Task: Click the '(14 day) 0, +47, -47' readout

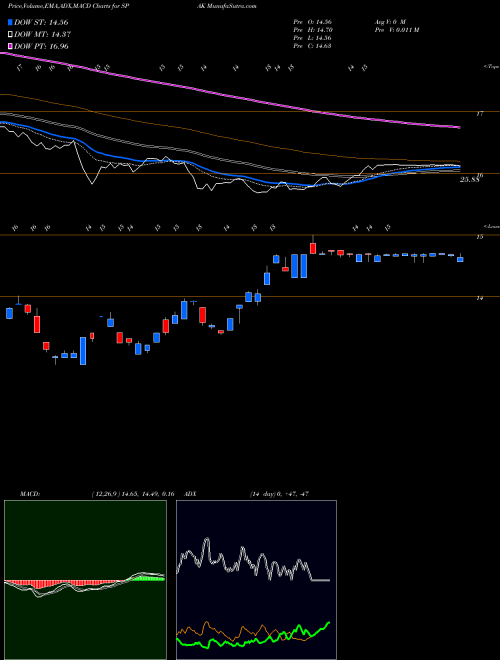Action: pyautogui.click(x=279, y=494)
